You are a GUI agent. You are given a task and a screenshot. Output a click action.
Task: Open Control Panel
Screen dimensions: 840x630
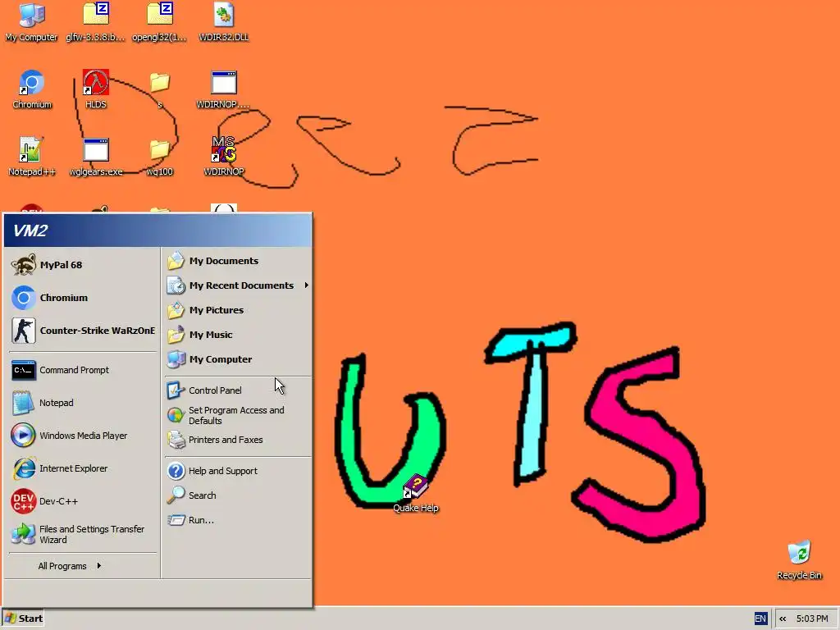click(x=238, y=390)
